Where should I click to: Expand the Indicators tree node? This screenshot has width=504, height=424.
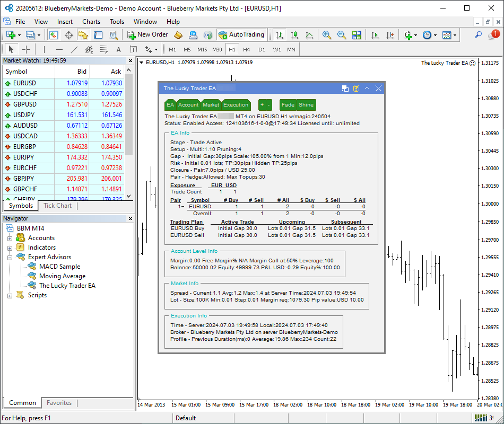pos(10,248)
